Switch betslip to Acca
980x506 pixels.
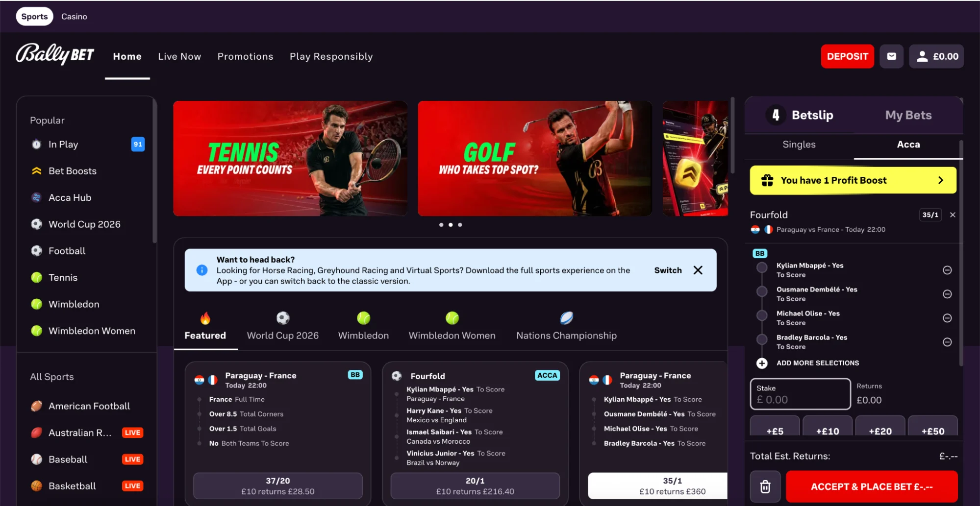click(908, 145)
